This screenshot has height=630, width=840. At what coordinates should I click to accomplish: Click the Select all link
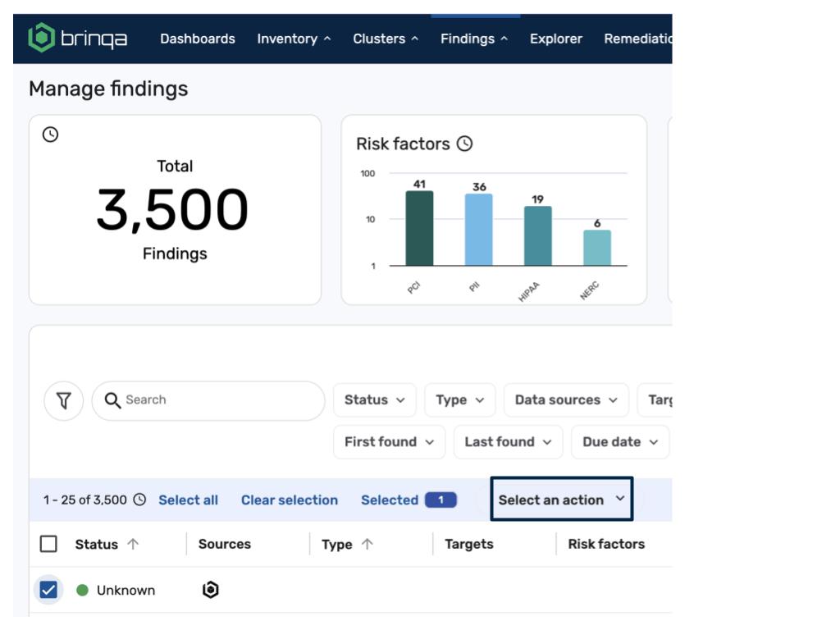point(188,500)
